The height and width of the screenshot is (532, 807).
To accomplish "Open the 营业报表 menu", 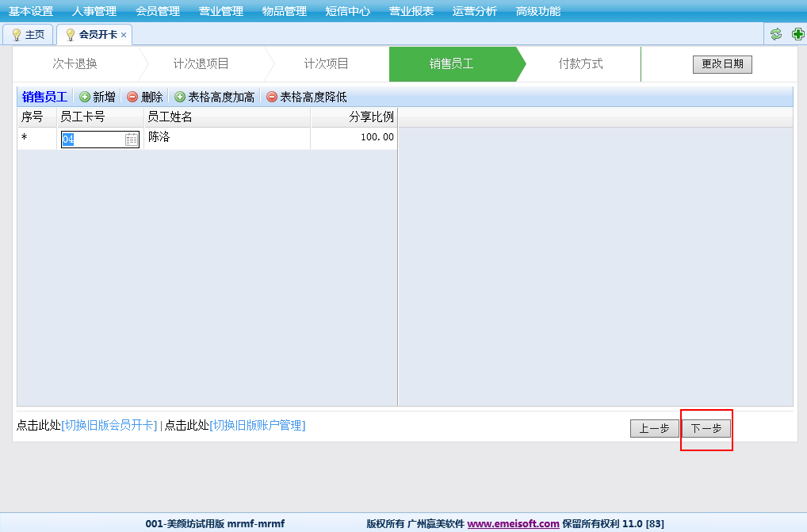I will point(411,11).
